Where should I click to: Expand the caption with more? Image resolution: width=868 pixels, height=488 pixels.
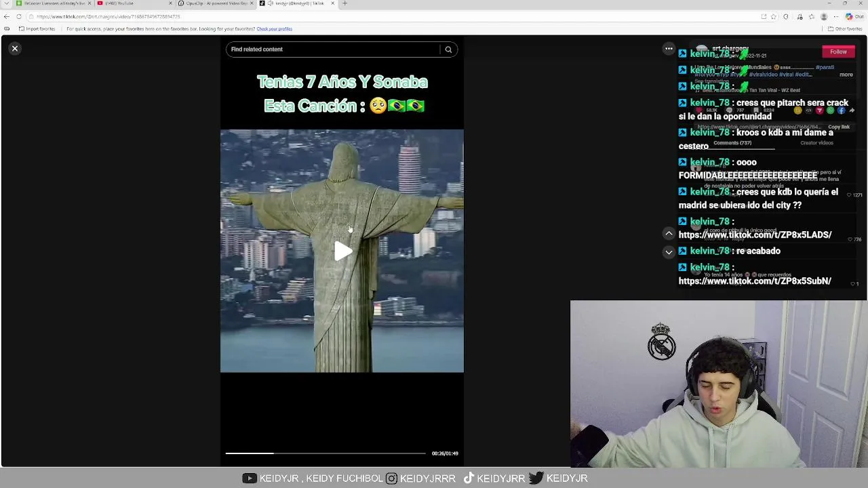click(846, 75)
